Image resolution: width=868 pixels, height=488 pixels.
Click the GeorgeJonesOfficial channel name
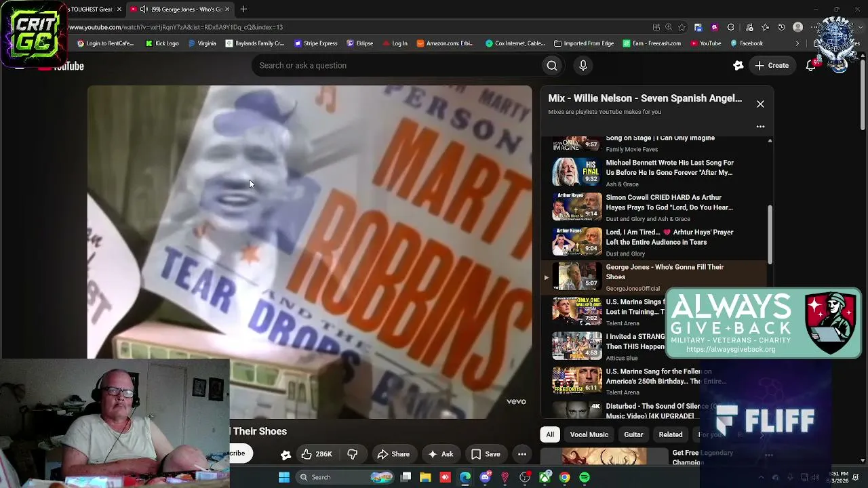tap(633, 289)
